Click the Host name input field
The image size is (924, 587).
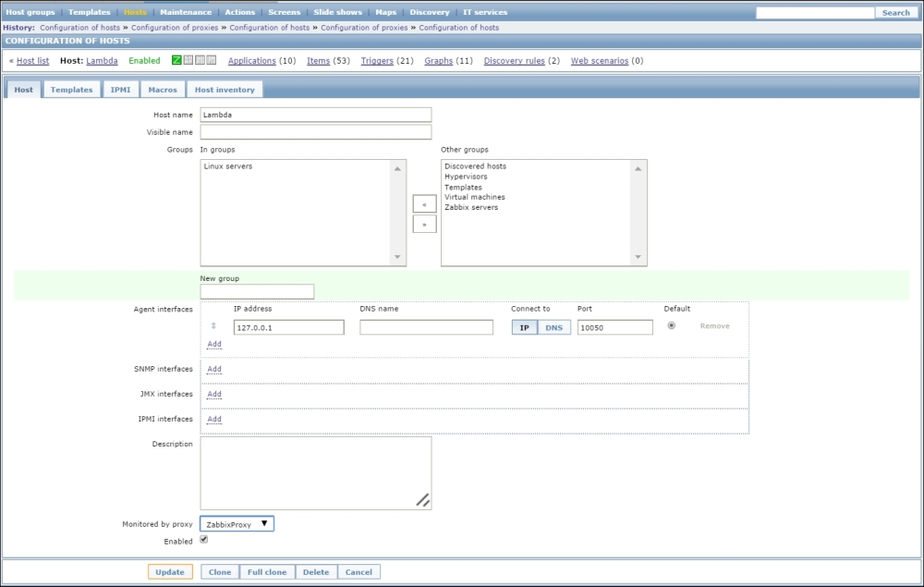(315, 115)
